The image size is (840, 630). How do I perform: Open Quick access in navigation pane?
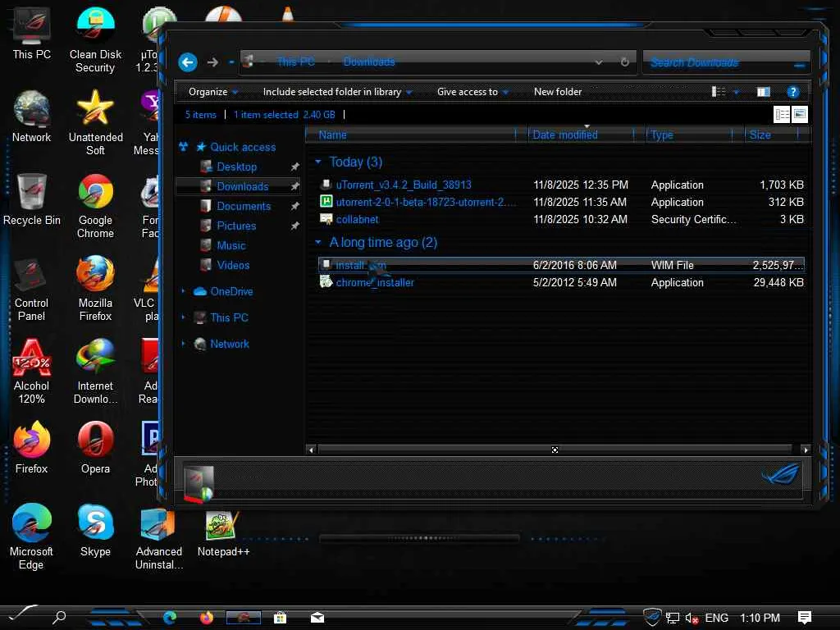tap(243, 148)
